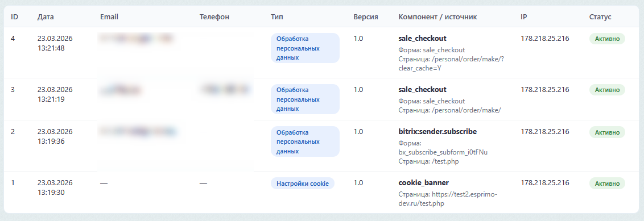The image size is (644, 221).
Task: Click the ID column header
Action: 14,17
